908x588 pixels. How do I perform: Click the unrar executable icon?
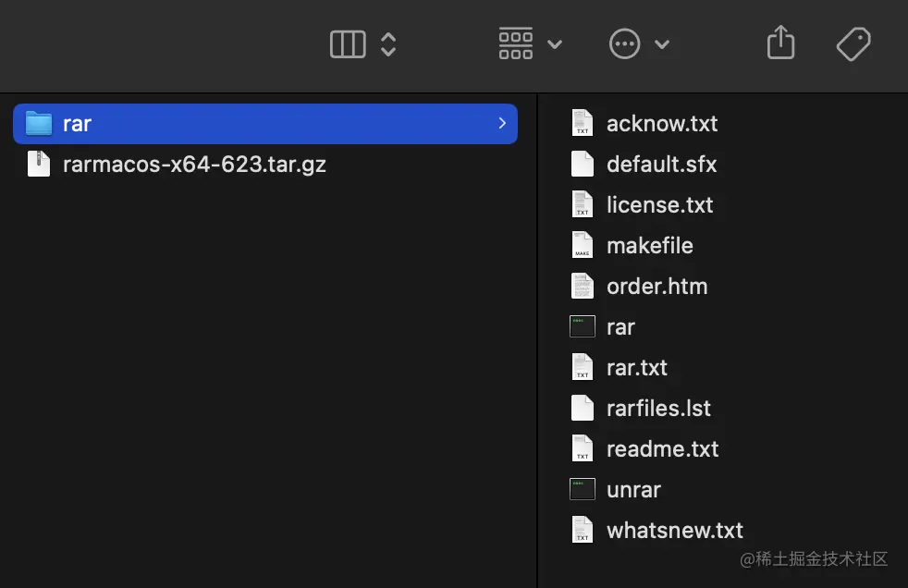point(582,490)
